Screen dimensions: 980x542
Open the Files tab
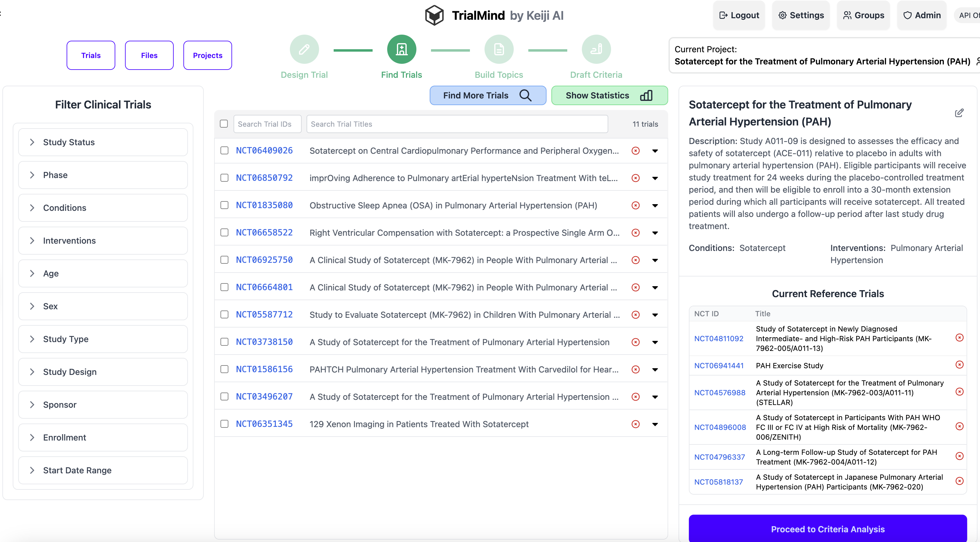tap(149, 56)
